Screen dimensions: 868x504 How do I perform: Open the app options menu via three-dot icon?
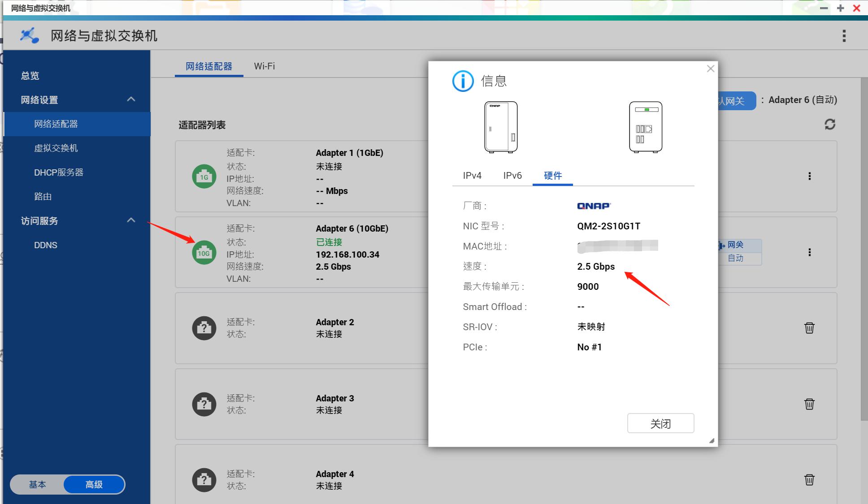click(x=844, y=35)
